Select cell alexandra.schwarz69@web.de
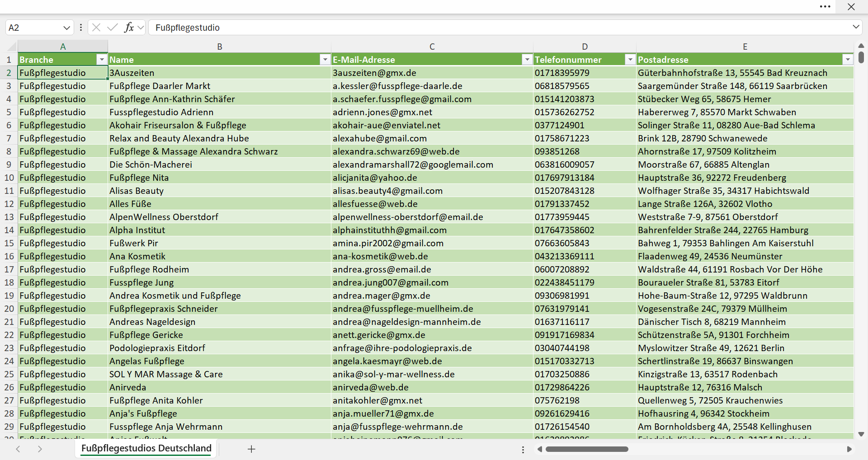The width and height of the screenshot is (868, 460). [x=432, y=151]
